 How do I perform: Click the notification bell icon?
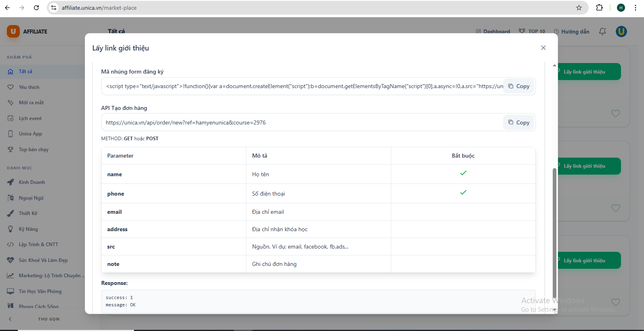[602, 32]
